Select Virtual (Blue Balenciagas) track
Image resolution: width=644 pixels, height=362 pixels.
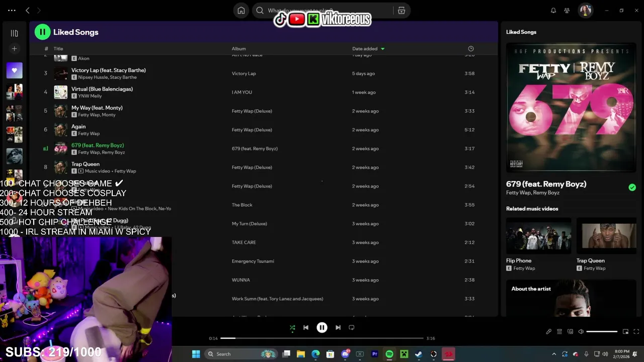pyautogui.click(x=102, y=89)
